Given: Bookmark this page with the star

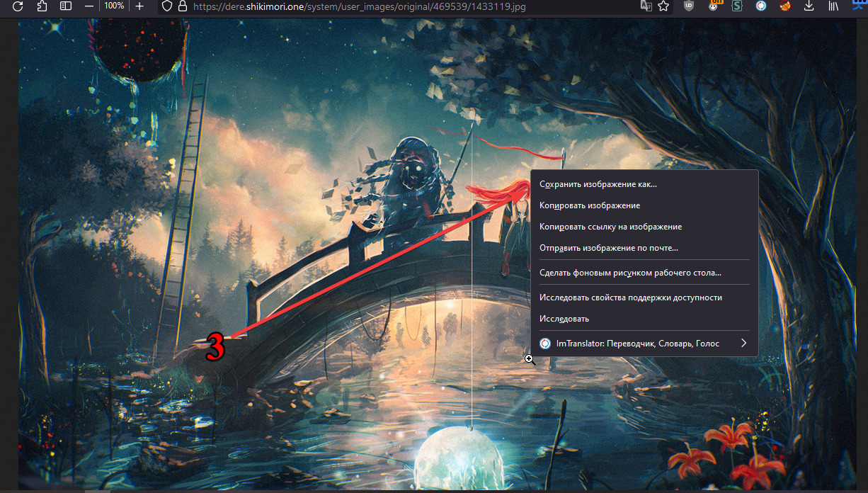Looking at the screenshot, I should [x=663, y=6].
